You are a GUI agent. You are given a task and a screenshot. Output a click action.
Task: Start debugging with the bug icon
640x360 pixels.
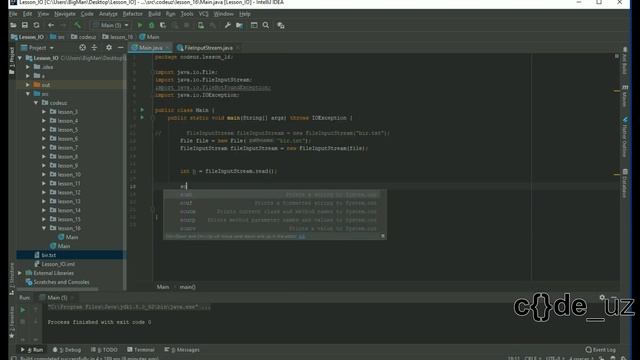pos(151,25)
